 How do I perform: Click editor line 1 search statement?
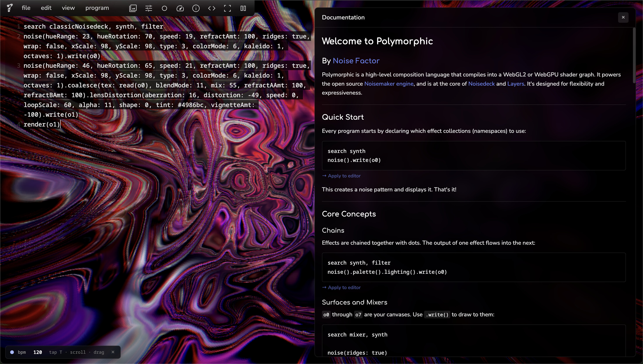(x=93, y=26)
